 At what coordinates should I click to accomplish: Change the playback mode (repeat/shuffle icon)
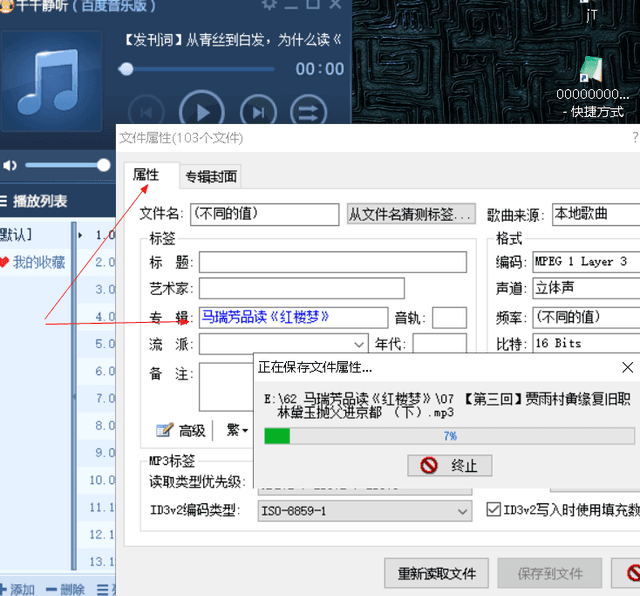pyautogui.click(x=310, y=111)
